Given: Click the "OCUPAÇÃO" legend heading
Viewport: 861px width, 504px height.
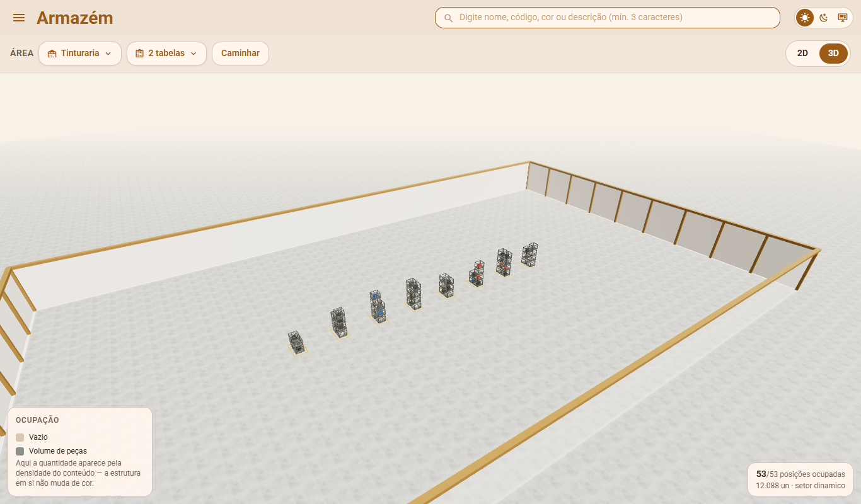Looking at the screenshot, I should point(37,420).
